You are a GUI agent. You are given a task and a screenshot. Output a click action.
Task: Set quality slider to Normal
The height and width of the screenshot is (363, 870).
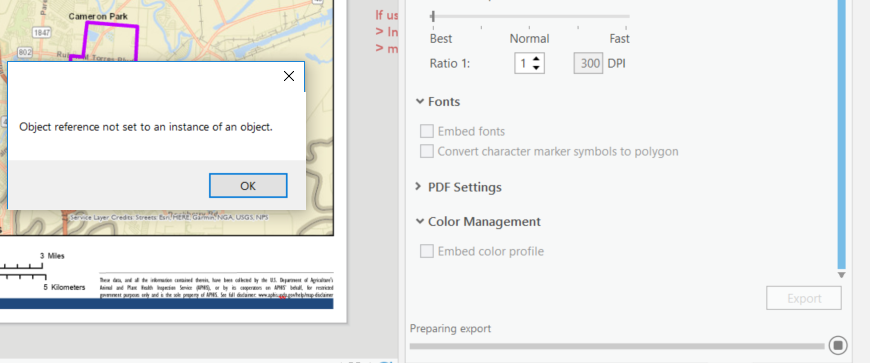(529, 17)
